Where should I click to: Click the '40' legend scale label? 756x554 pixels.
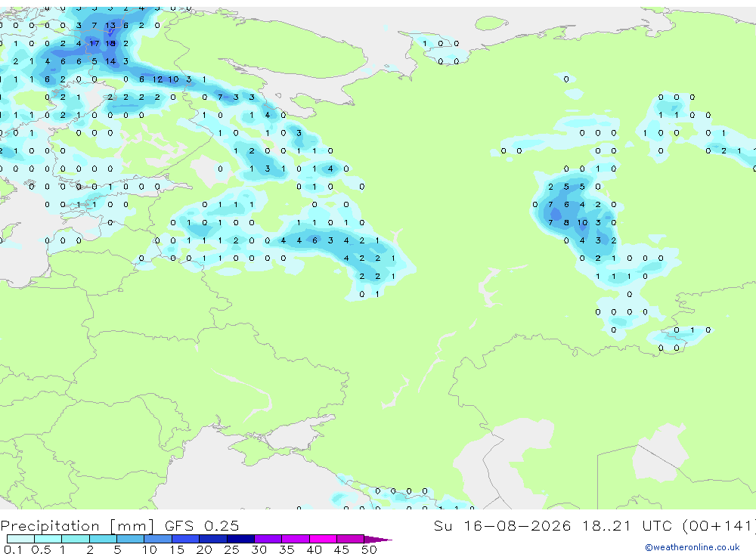pyautogui.click(x=314, y=549)
